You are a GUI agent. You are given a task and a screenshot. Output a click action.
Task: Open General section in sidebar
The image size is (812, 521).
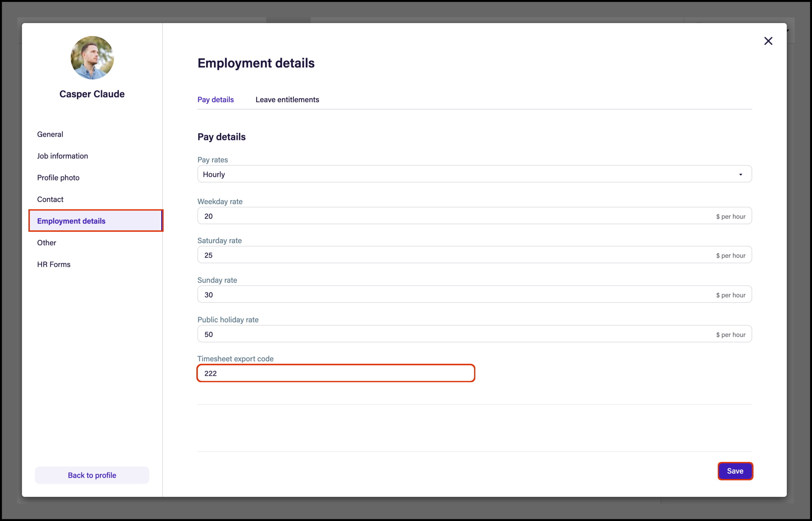pyautogui.click(x=50, y=134)
